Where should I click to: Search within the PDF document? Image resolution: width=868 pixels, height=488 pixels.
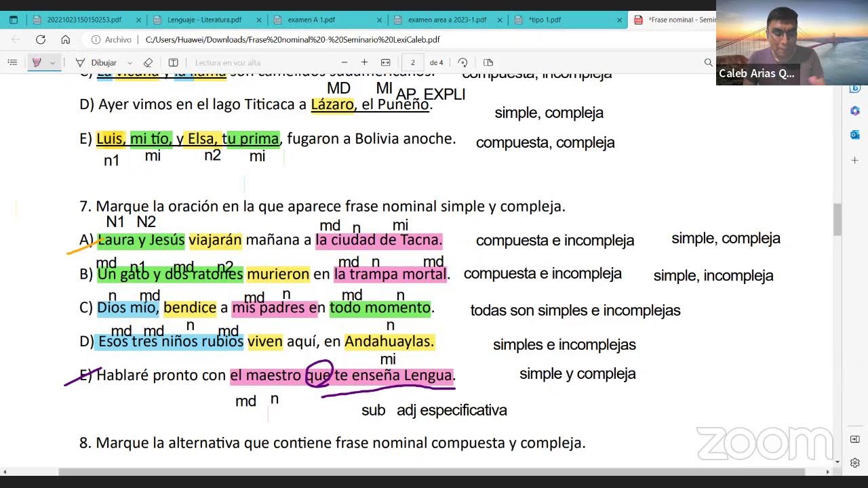point(708,62)
